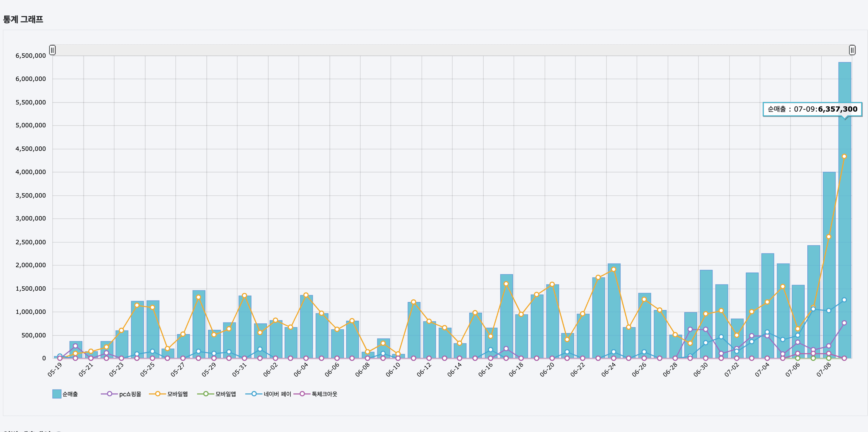The image size is (868, 432).
Task: Click the 순매출 bar for 06-17
Action: [x=507, y=316]
